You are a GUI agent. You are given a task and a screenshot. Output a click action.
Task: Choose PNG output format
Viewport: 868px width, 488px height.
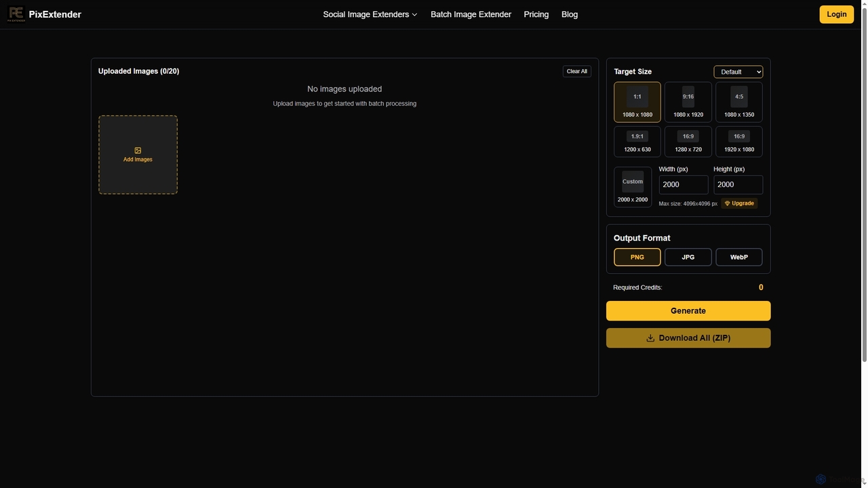(637, 258)
